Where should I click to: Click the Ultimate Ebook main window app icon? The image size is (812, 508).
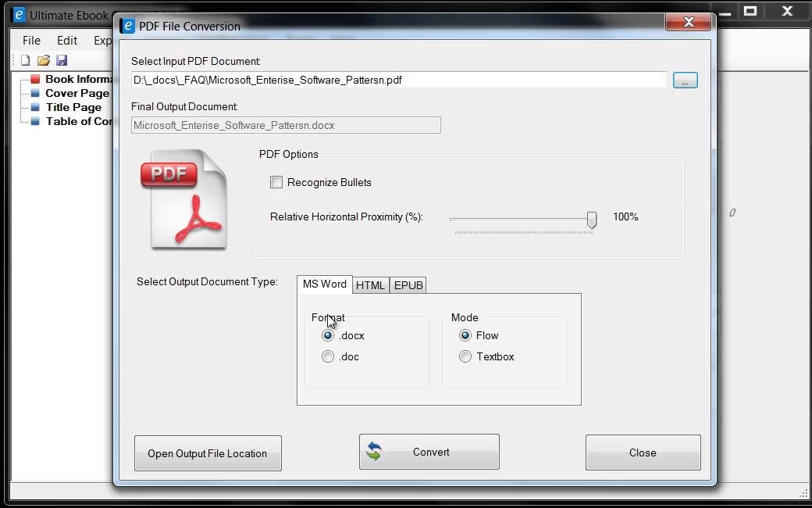(19, 15)
